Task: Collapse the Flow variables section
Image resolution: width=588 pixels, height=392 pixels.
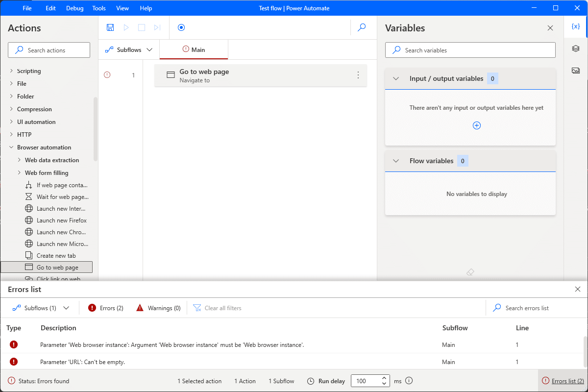Action: (x=396, y=160)
